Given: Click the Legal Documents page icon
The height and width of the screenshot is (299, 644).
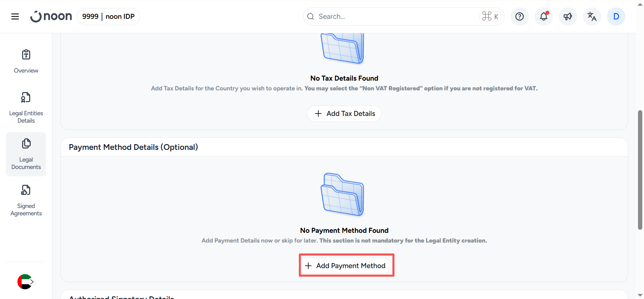Looking at the screenshot, I should (x=26, y=144).
